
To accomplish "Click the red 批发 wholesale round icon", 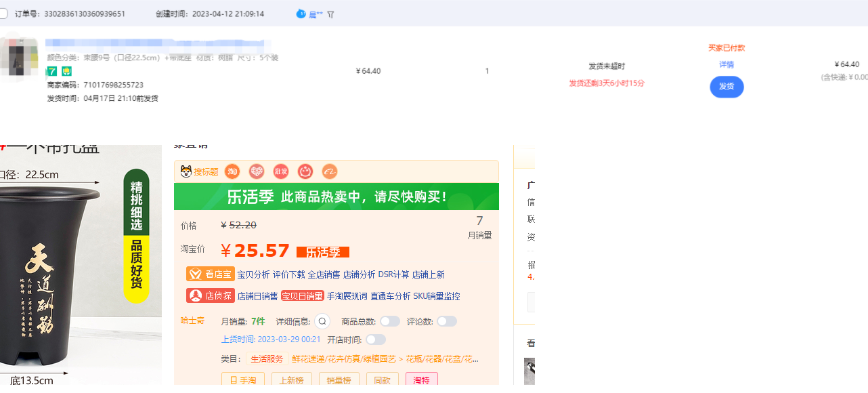I will 281,171.
